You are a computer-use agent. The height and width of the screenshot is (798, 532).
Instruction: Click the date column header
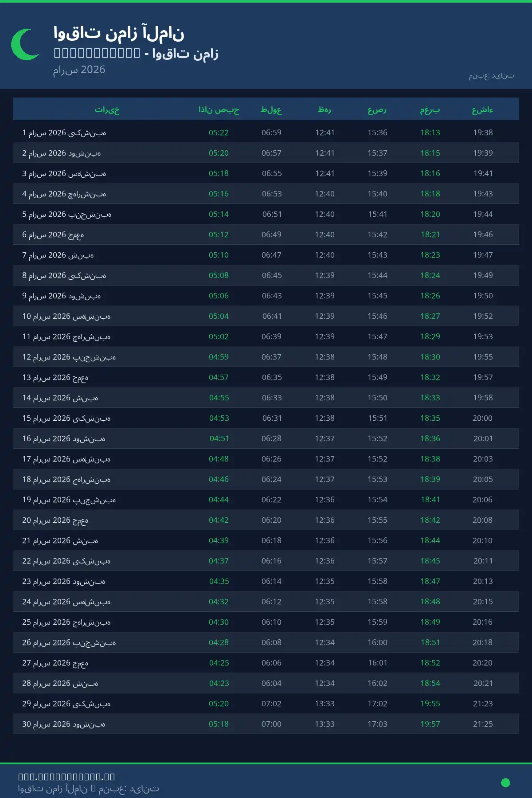[107, 110]
